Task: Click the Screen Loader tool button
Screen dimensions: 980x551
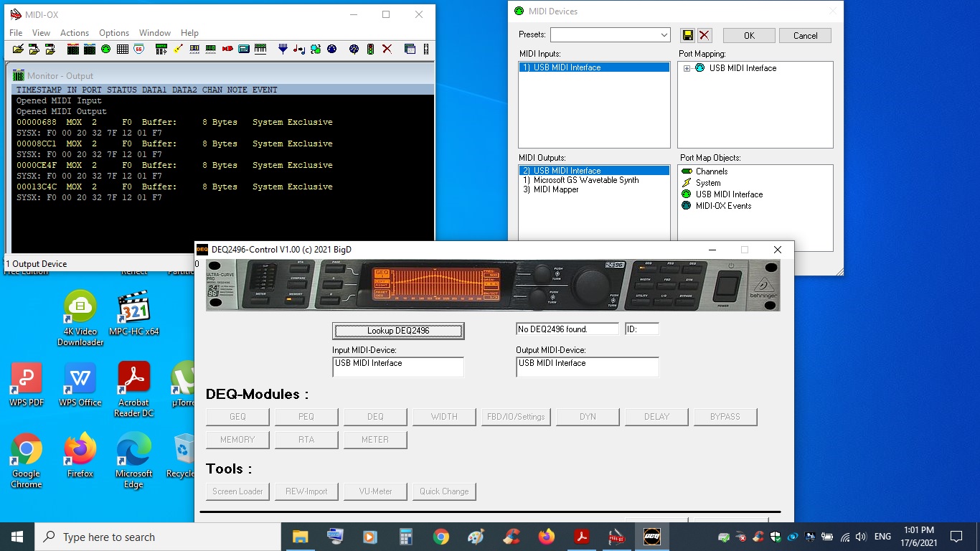Action: click(237, 491)
